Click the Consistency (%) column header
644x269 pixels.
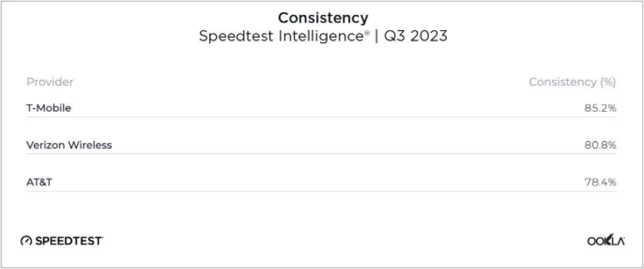572,82
